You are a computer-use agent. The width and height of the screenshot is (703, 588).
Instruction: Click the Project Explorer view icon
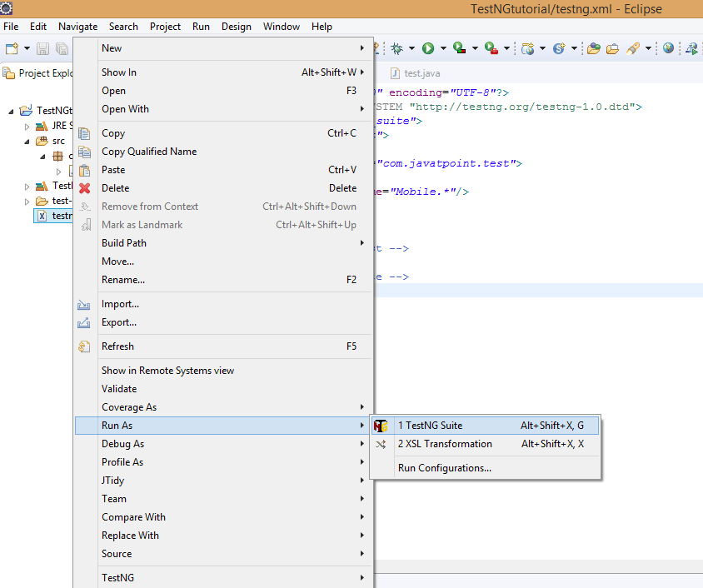[9, 73]
